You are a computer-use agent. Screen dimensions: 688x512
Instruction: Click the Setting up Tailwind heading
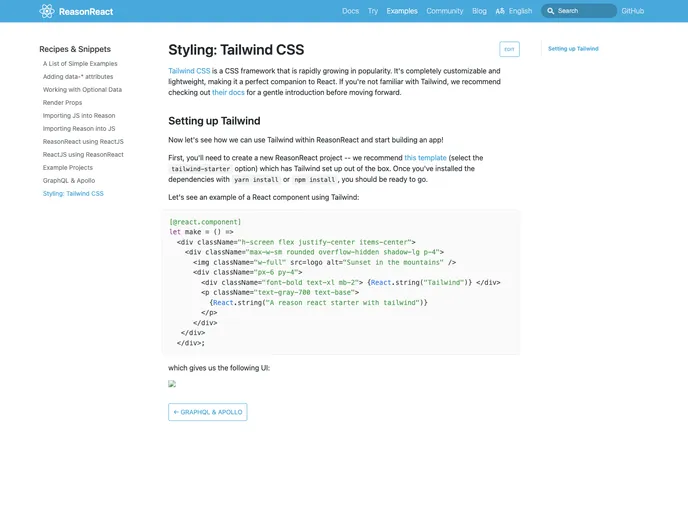tap(214, 121)
